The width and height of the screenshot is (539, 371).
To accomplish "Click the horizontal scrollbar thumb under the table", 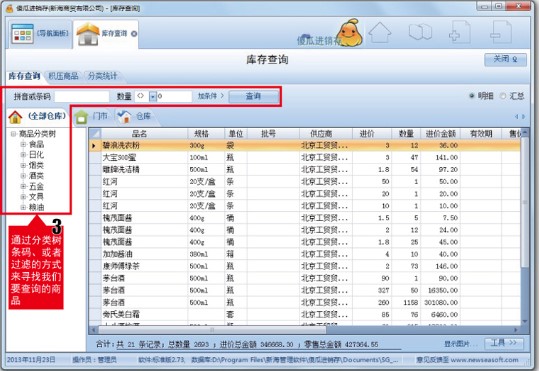I will pyautogui.click(x=212, y=330).
